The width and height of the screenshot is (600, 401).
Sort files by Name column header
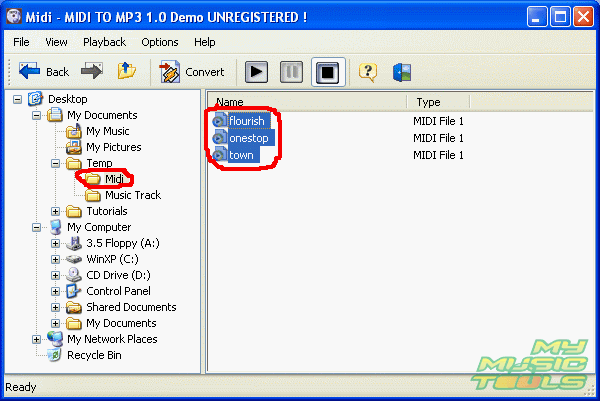click(x=307, y=102)
